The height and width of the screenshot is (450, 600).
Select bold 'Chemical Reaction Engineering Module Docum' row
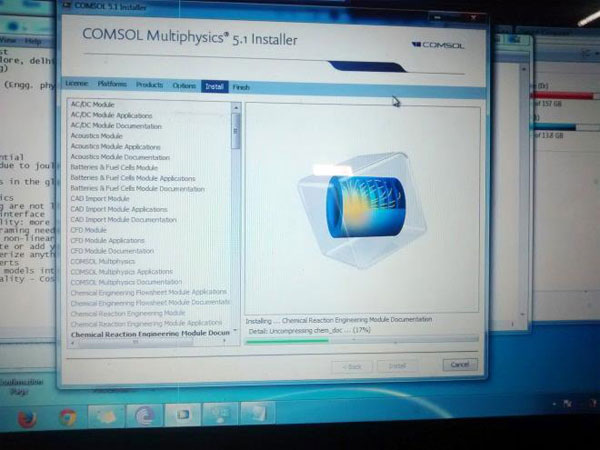coord(150,334)
